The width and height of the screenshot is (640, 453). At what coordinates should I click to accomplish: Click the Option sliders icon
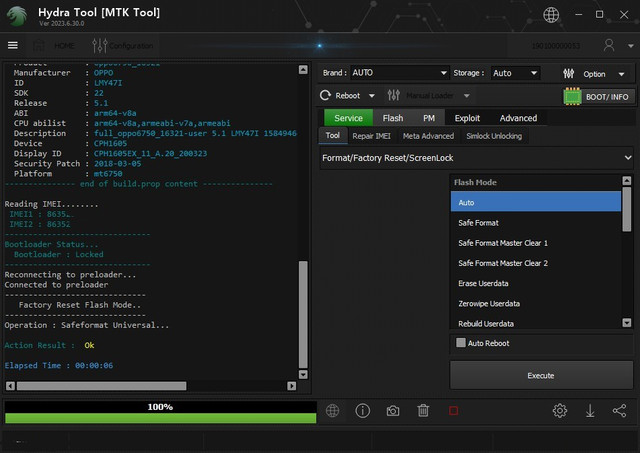(x=569, y=74)
